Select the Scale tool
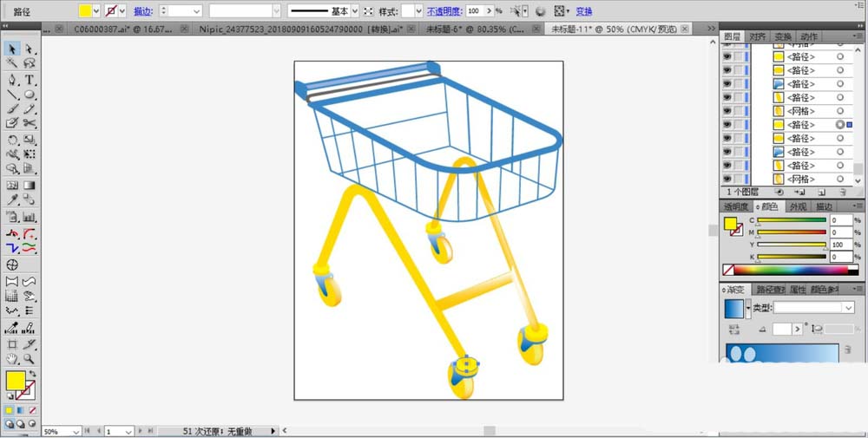868x438 pixels. coord(29,141)
